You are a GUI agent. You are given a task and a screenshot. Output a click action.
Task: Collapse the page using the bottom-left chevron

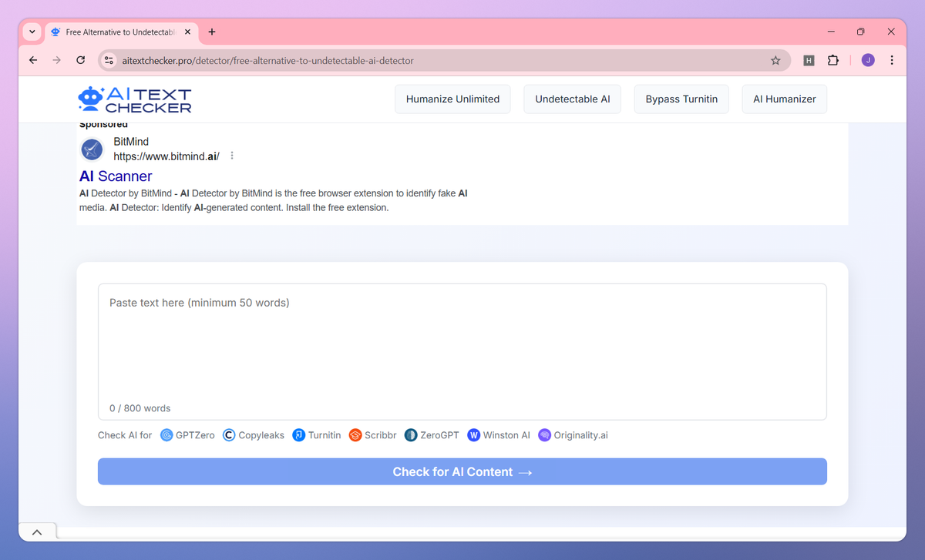(36, 531)
